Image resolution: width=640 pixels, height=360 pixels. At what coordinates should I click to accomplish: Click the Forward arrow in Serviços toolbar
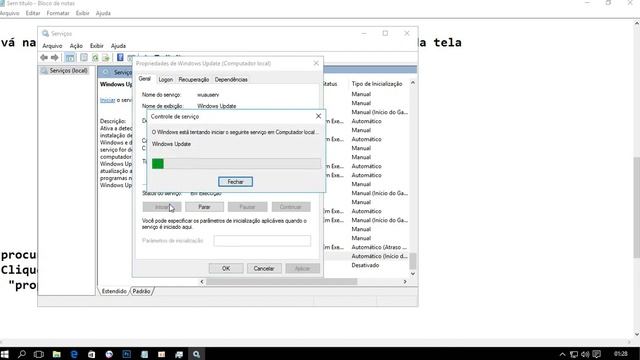pyautogui.click(x=54, y=58)
